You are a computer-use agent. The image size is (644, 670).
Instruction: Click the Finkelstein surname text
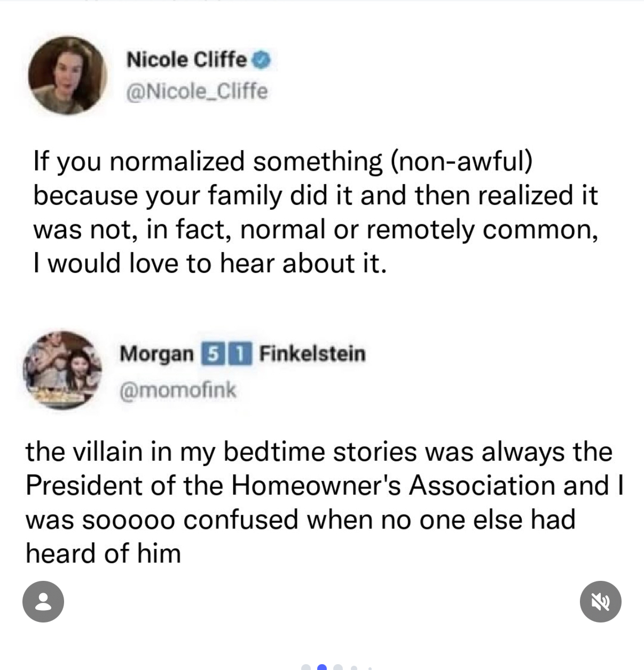point(312,353)
